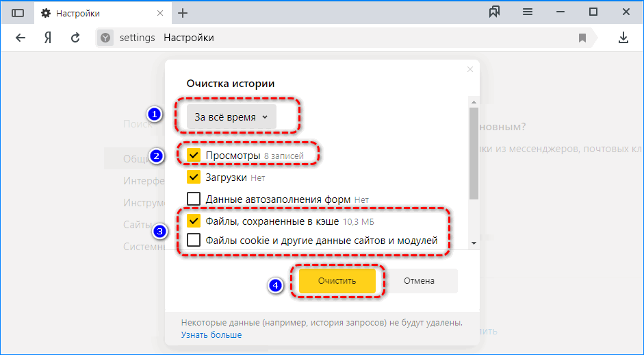
Task: Toggle the sidebar panel icon
Action: [18, 13]
